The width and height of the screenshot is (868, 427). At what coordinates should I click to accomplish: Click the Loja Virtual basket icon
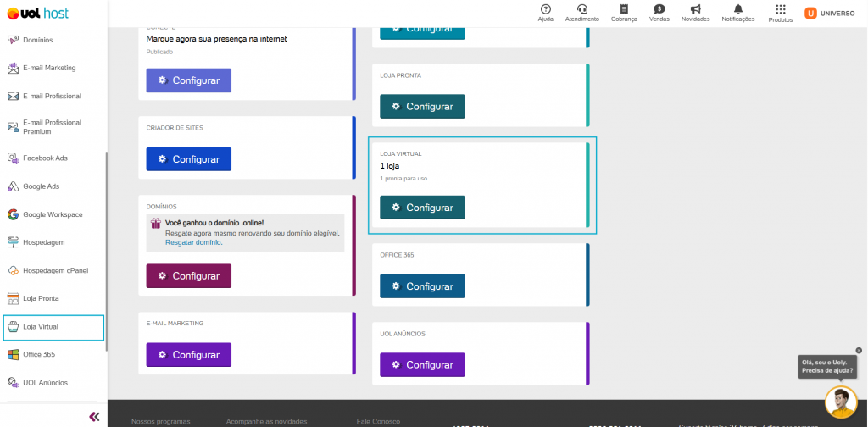[14, 327]
